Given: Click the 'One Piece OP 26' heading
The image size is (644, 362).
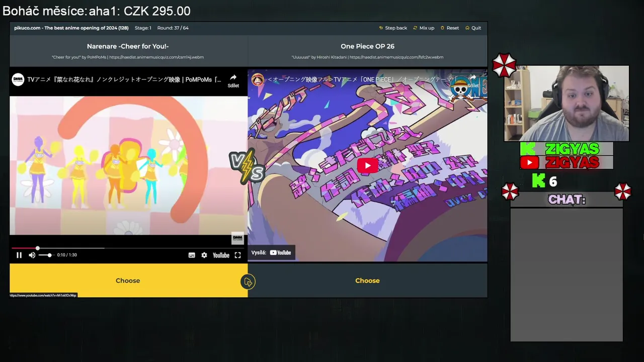Looking at the screenshot, I should (x=367, y=46).
